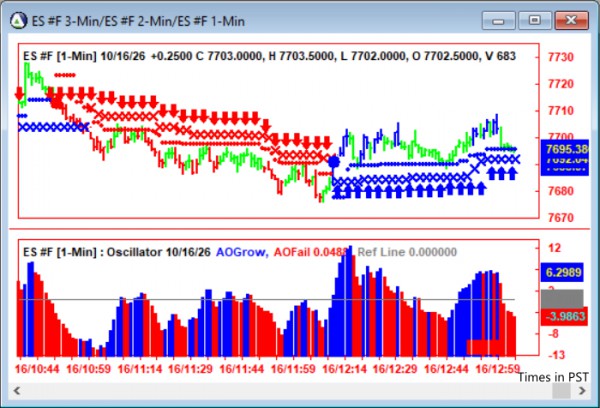Click the 16/11:44 time axis label
The image size is (600, 408).
pyautogui.click(x=242, y=369)
